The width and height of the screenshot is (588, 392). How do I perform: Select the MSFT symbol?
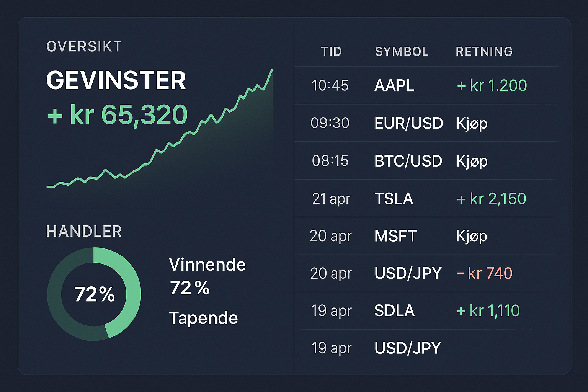coord(395,236)
